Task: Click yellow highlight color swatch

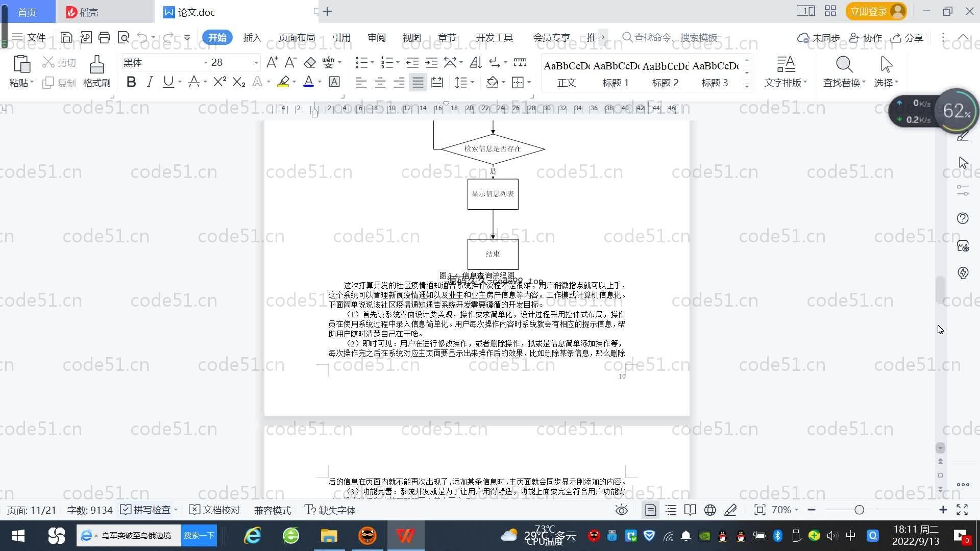Action: point(283,82)
